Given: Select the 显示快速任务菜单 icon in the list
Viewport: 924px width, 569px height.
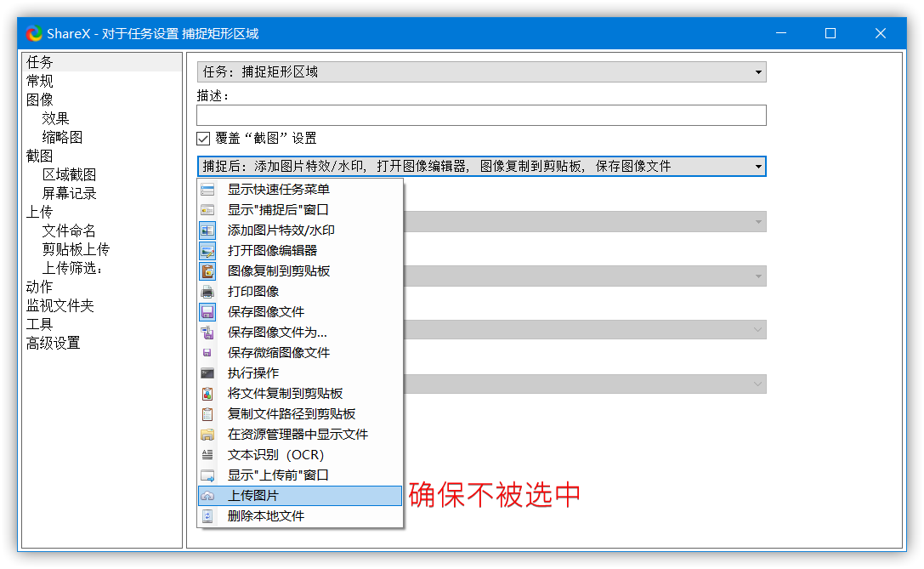Looking at the screenshot, I should tap(207, 189).
